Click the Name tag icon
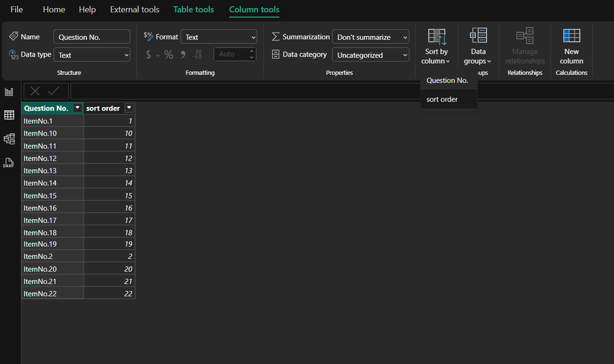 14,36
